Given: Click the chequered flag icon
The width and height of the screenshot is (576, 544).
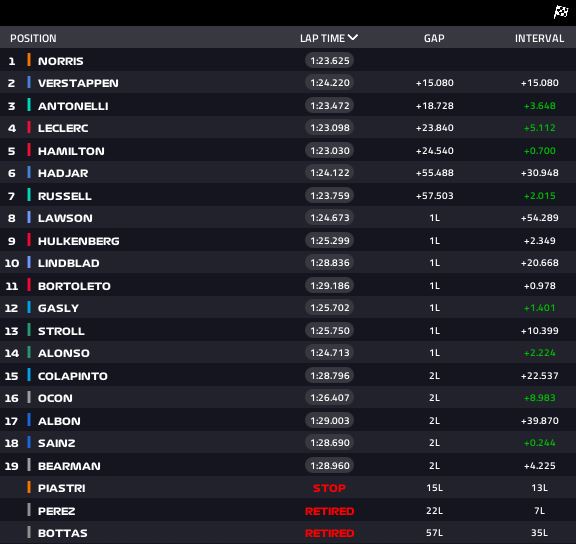Looking at the screenshot, I should 561,12.
